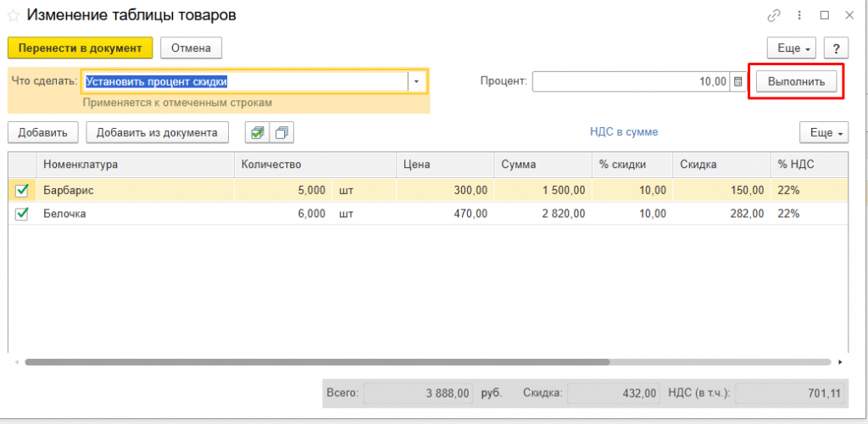The image size is (868, 424).
Task: Open the НДС в сумме link
Action: click(624, 132)
